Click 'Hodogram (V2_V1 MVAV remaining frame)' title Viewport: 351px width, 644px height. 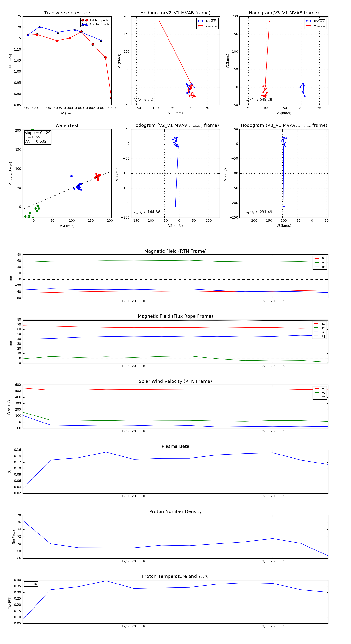pyautogui.click(x=175, y=125)
